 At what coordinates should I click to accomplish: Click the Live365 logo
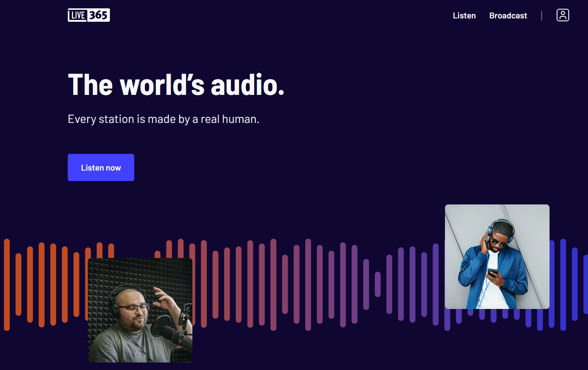pos(89,15)
